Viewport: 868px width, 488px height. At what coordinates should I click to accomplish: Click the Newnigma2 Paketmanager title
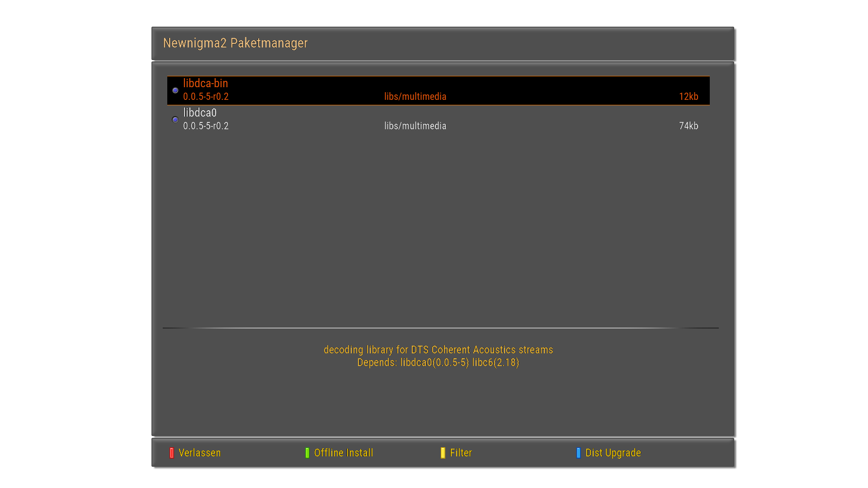click(x=235, y=43)
